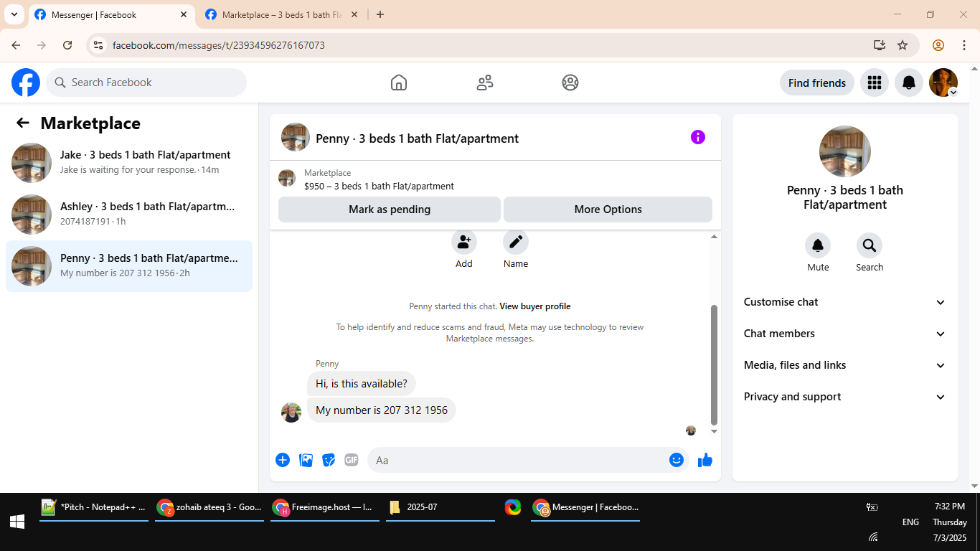Expand the Chat members section
The width and height of the screenshot is (980, 551).
(x=845, y=334)
